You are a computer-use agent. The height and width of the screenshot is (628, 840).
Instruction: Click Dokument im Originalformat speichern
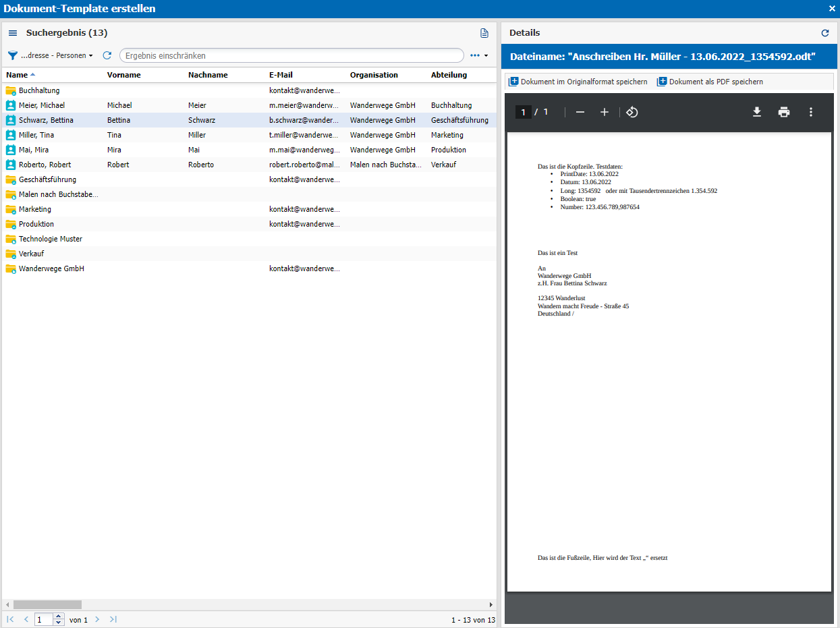point(578,82)
